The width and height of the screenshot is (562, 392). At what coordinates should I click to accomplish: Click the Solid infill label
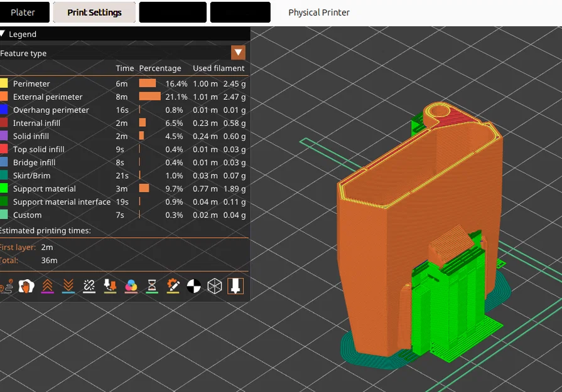coord(31,136)
